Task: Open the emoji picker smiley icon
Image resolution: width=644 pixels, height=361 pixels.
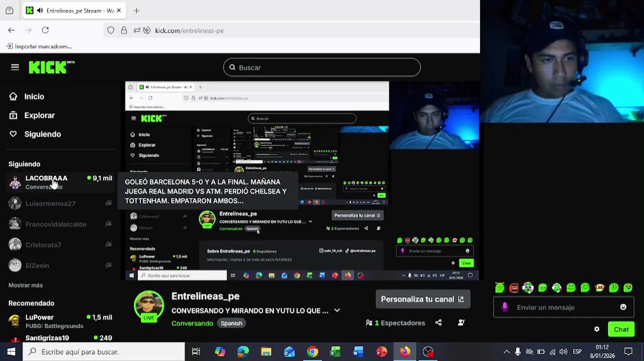Action: (x=623, y=307)
